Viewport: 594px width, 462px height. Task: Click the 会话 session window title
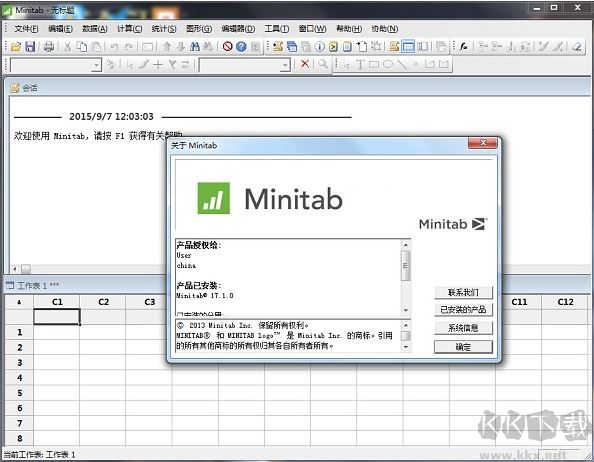30,88
